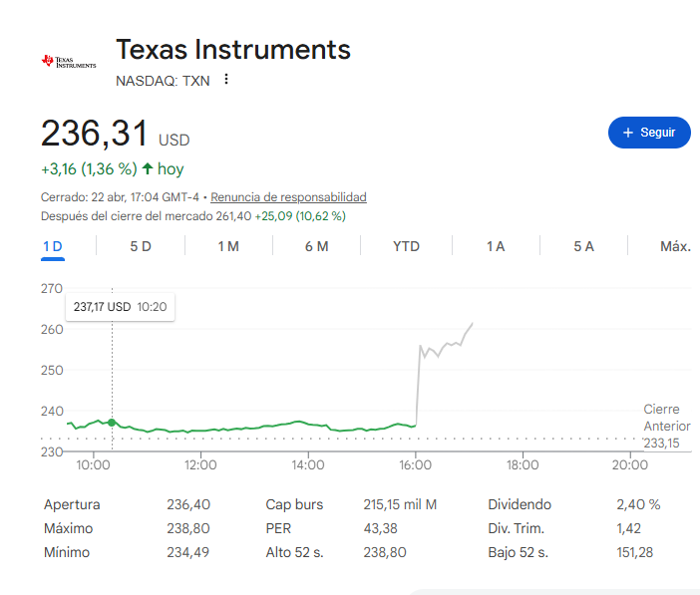Click the Seguir follow button
The height and width of the screenshot is (595, 700).
[649, 133]
